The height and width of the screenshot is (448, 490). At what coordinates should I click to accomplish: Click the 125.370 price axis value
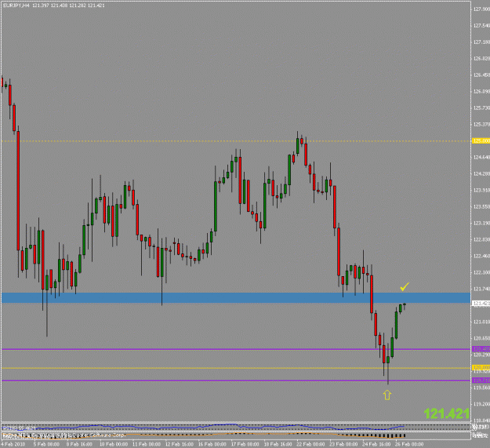click(481, 125)
